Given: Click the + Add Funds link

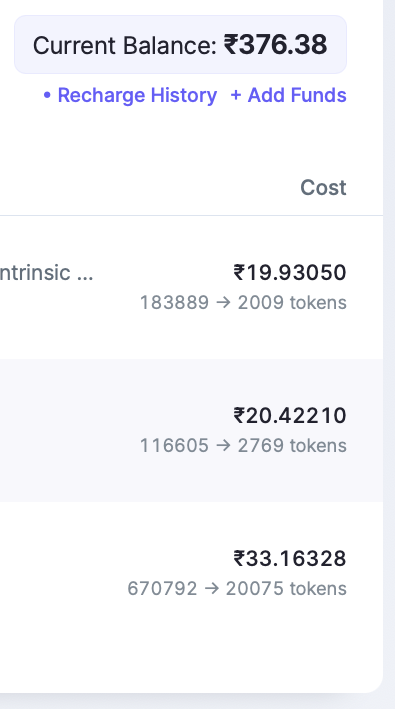Looking at the screenshot, I should coord(288,95).
